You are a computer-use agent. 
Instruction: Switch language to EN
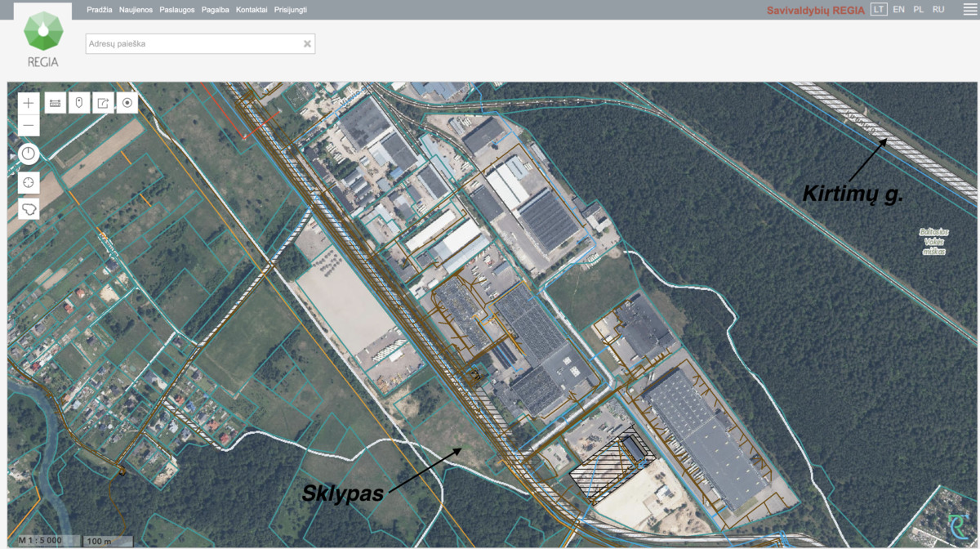tap(899, 10)
